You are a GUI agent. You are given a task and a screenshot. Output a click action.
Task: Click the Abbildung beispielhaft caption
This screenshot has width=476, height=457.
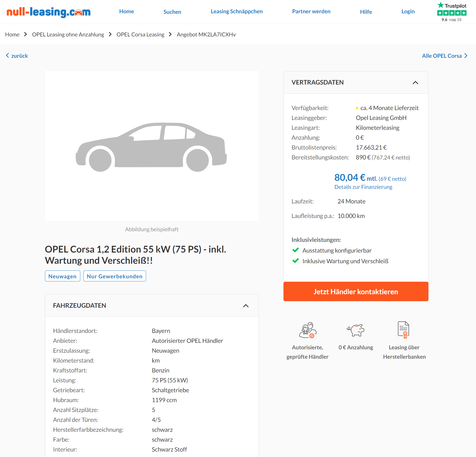(x=152, y=229)
